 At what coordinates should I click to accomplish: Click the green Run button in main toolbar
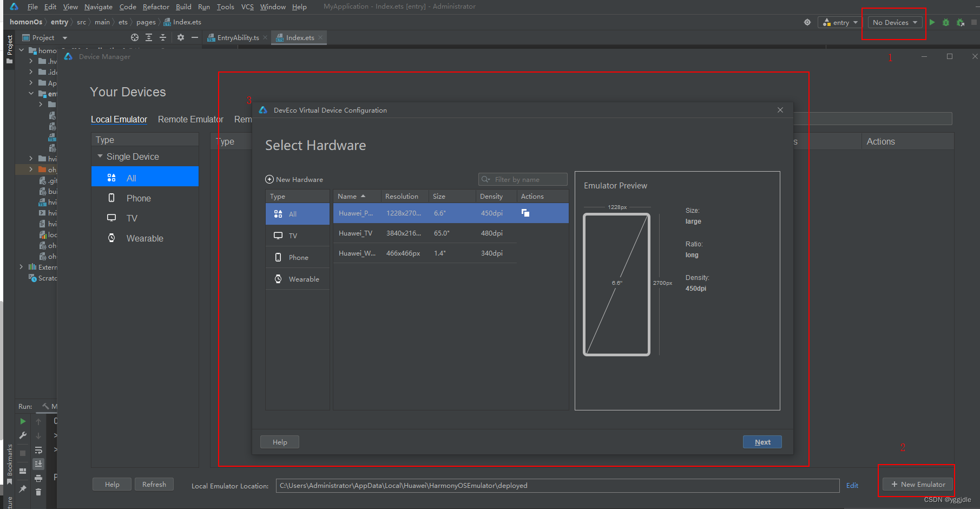[x=932, y=22]
